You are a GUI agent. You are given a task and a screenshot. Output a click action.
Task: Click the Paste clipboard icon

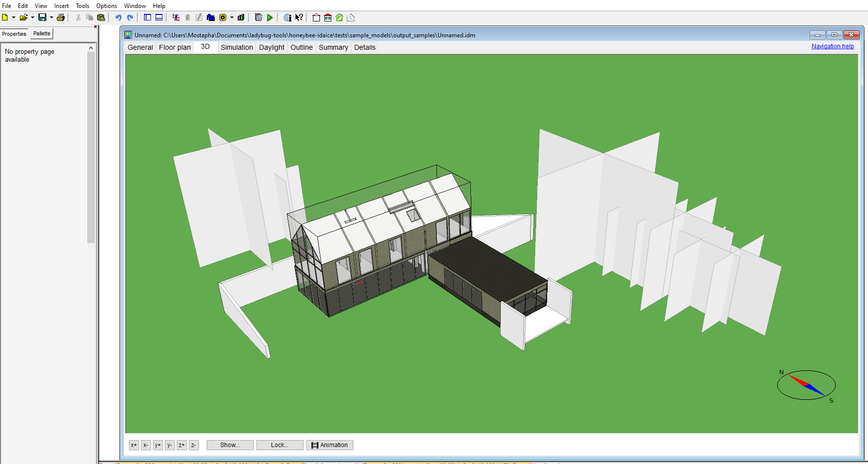101,17
